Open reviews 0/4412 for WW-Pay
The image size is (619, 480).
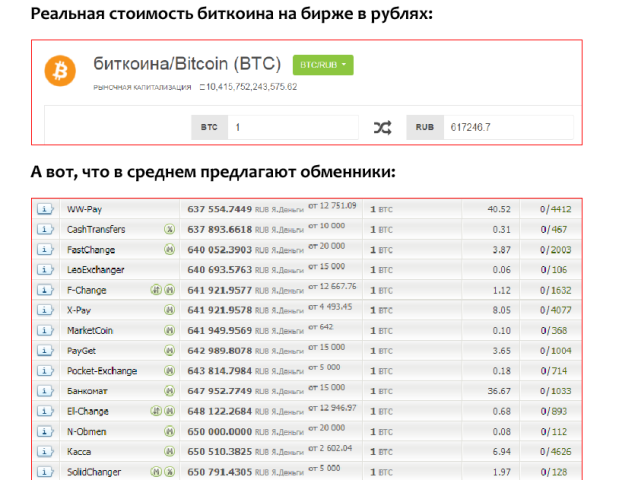(x=555, y=209)
